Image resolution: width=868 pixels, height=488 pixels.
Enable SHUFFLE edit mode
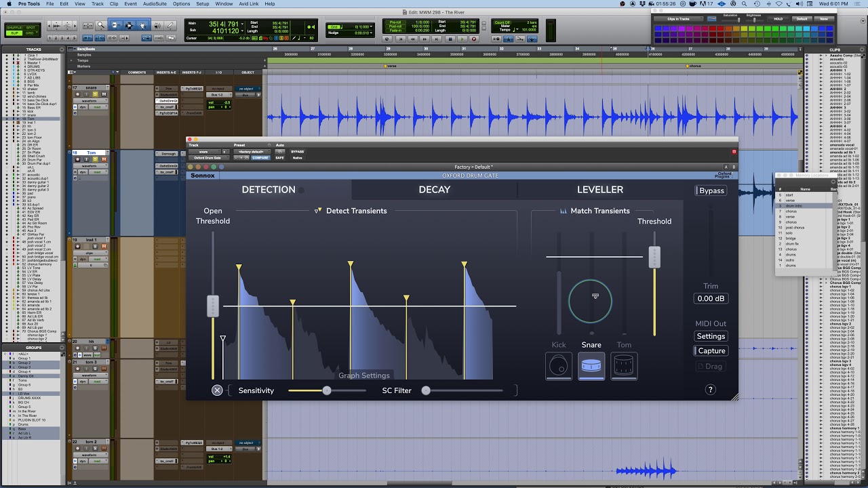(14, 27)
